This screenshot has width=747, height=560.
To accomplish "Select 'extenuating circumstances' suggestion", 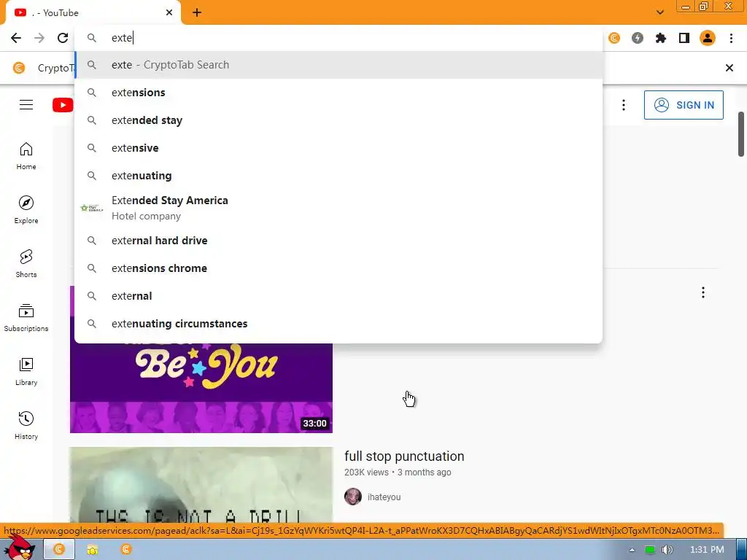I will pos(338,323).
